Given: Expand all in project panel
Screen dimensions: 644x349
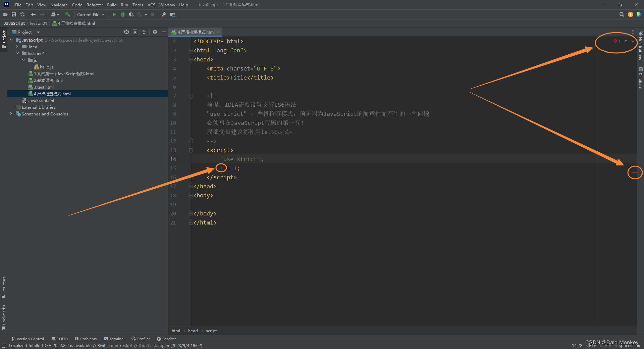Looking at the screenshot, I should [x=135, y=32].
